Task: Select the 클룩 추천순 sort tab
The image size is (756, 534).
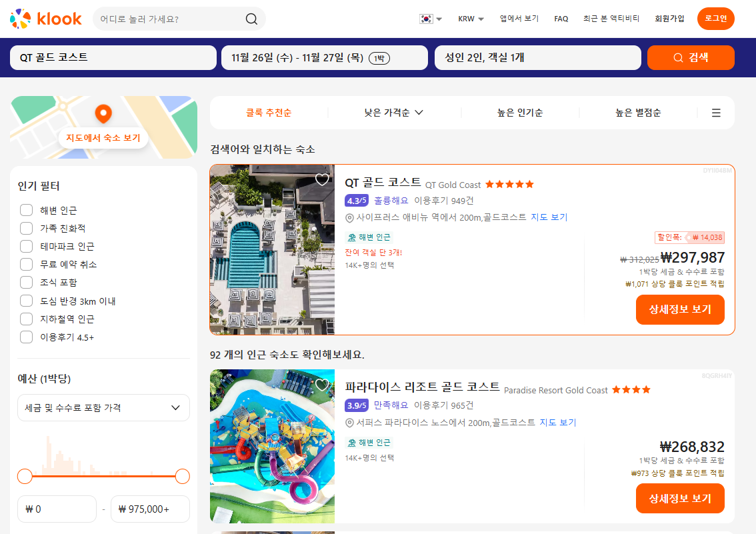Action: click(x=269, y=112)
